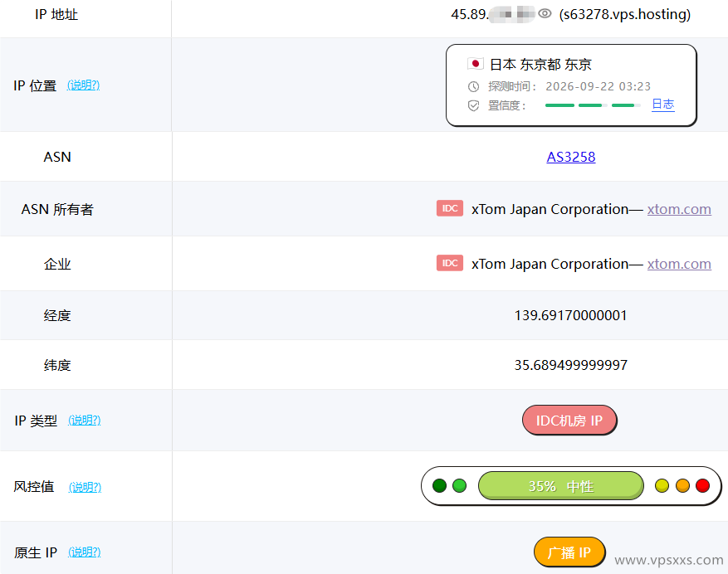Select the hostname (s63278.vps.hosting)
The width and height of the screenshot is (728, 574).
[625, 14]
